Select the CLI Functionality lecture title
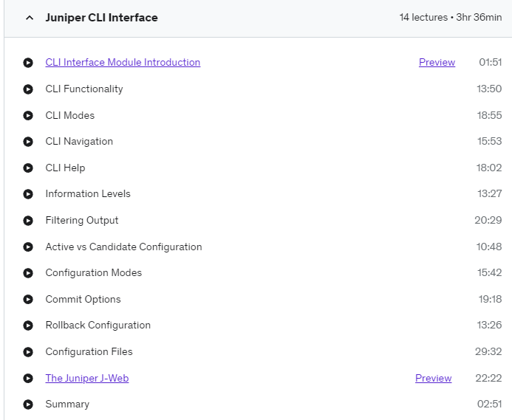Image resolution: width=512 pixels, height=420 pixels. click(84, 89)
